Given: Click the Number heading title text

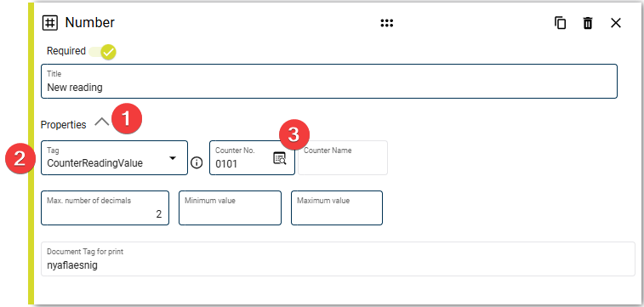Looking at the screenshot, I should (90, 23).
